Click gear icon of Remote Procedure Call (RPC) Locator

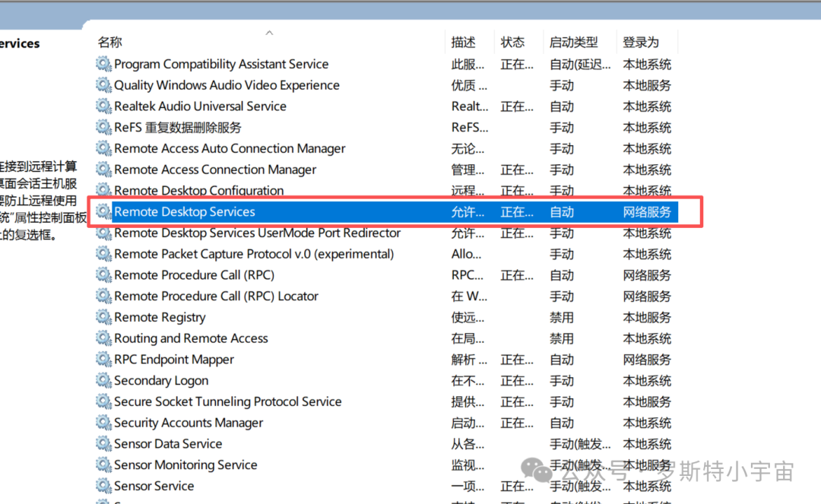pos(103,296)
